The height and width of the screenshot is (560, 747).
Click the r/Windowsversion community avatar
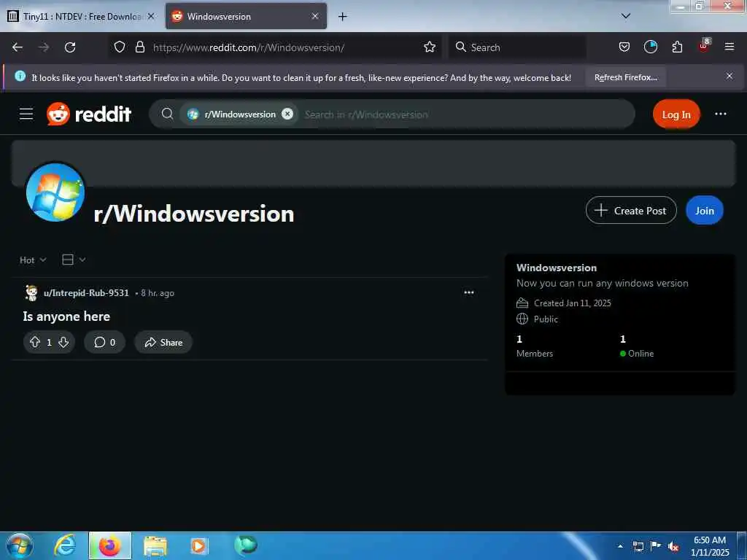pos(55,192)
